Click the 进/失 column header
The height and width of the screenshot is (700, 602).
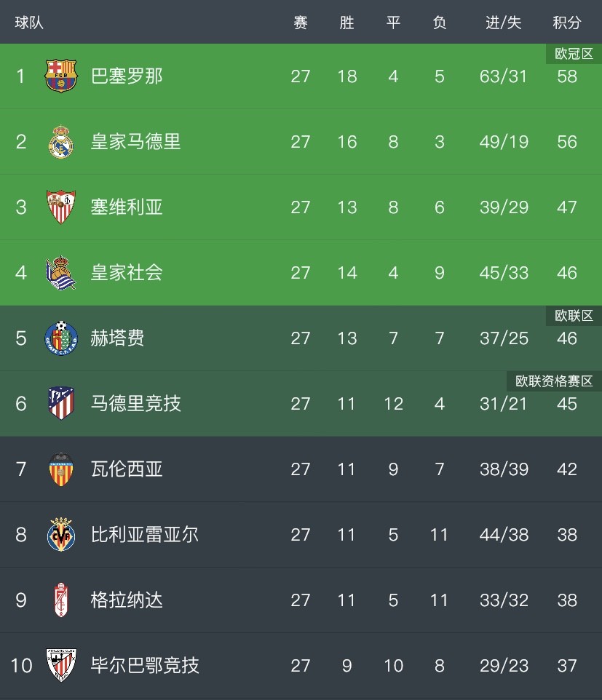coord(503,23)
